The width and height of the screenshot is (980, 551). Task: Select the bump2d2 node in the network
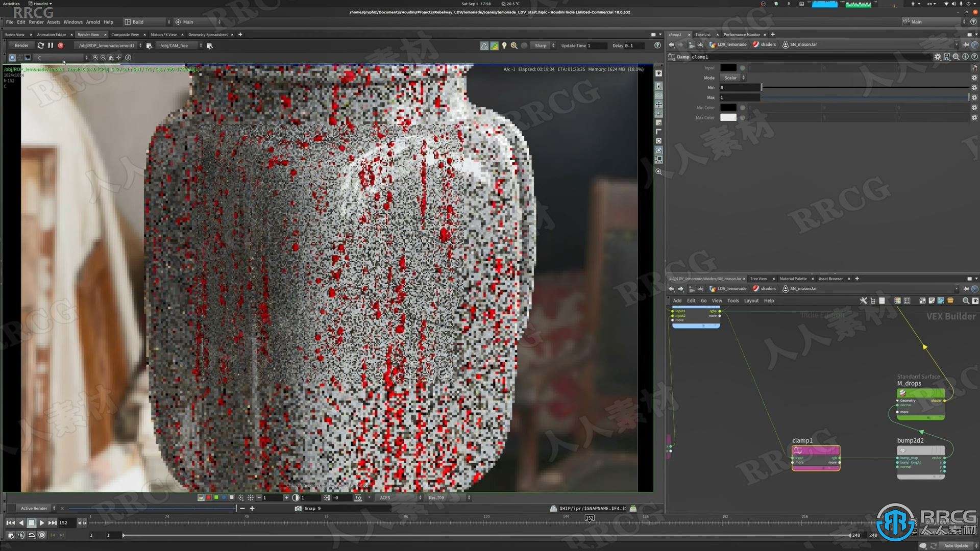click(x=921, y=462)
